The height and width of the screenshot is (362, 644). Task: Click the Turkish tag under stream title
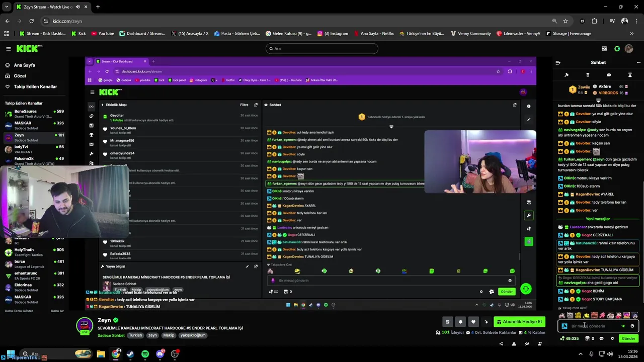(x=135, y=335)
